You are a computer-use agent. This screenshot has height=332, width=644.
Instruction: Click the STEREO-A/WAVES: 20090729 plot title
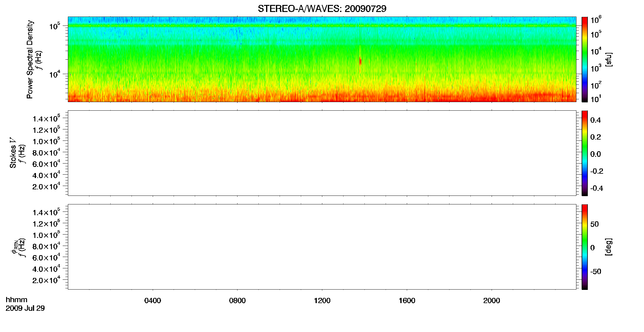322,9
